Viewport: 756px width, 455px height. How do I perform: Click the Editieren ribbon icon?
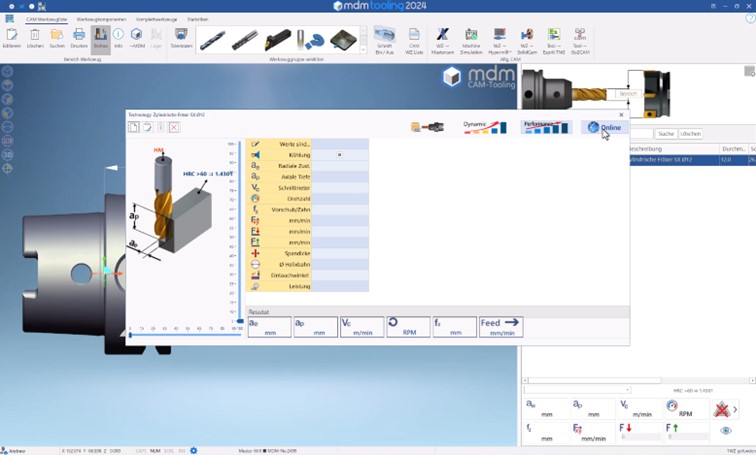(12, 38)
